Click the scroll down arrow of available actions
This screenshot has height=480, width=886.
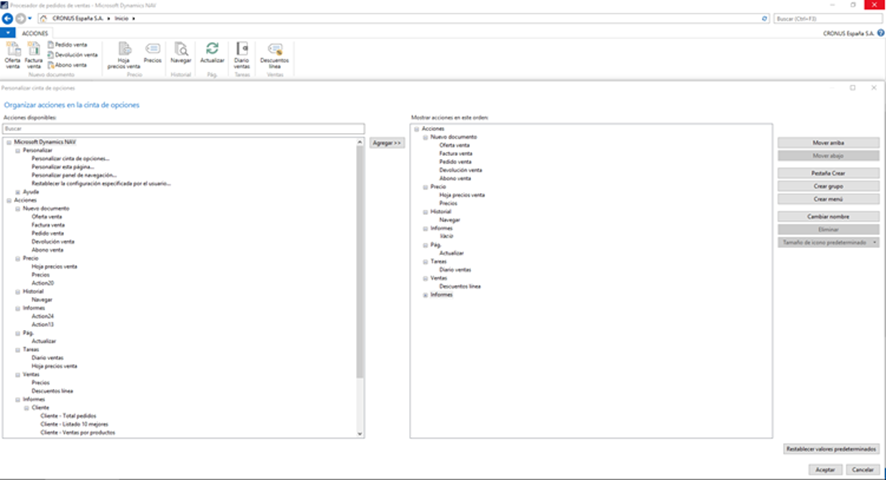[x=360, y=434]
